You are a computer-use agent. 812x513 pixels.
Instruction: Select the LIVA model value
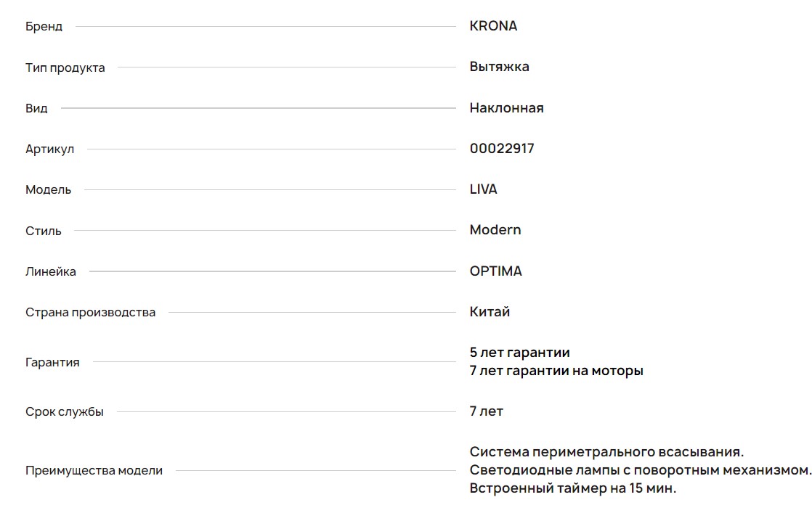[483, 189]
